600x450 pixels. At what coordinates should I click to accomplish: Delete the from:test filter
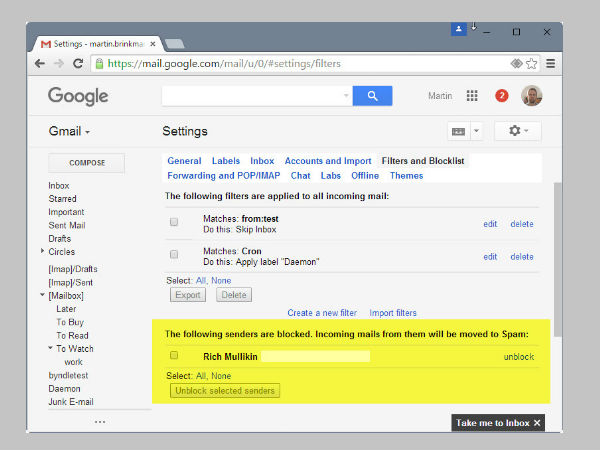coord(522,224)
